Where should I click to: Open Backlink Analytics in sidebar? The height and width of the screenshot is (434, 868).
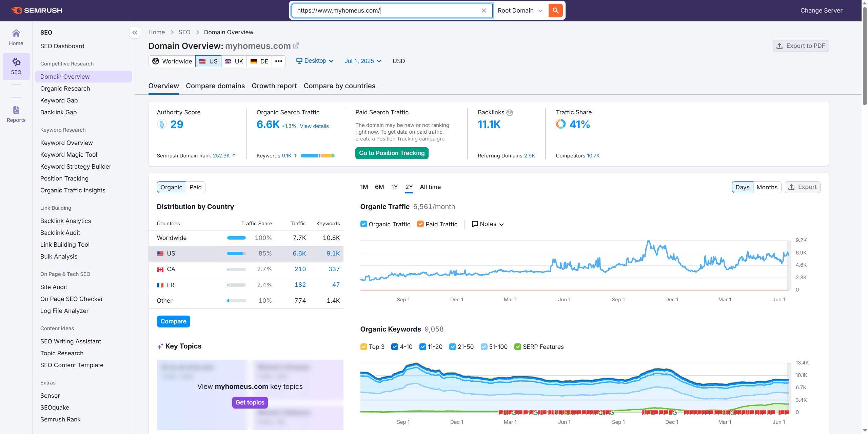click(x=65, y=221)
